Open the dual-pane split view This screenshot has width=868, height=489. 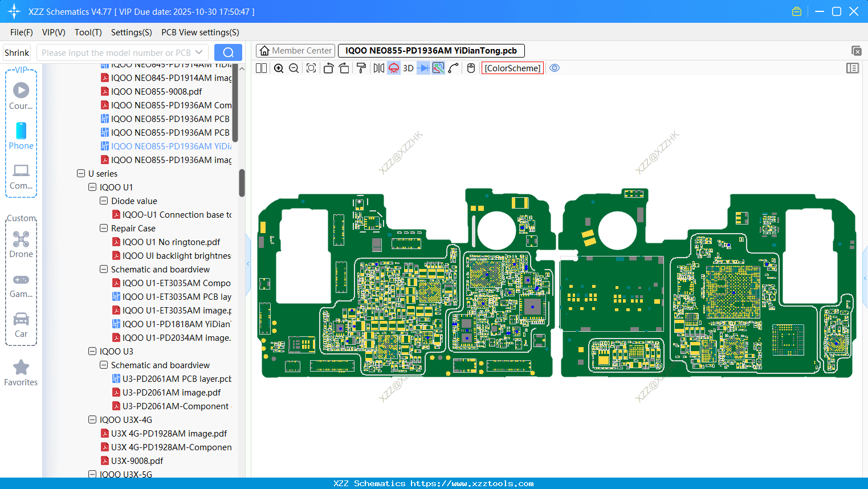(x=260, y=68)
